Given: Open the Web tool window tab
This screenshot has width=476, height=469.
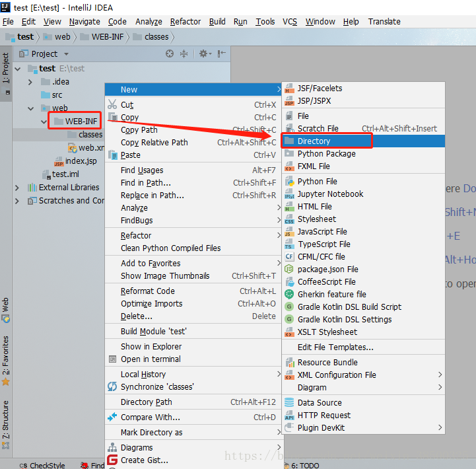Looking at the screenshot, I should pos(6,310).
